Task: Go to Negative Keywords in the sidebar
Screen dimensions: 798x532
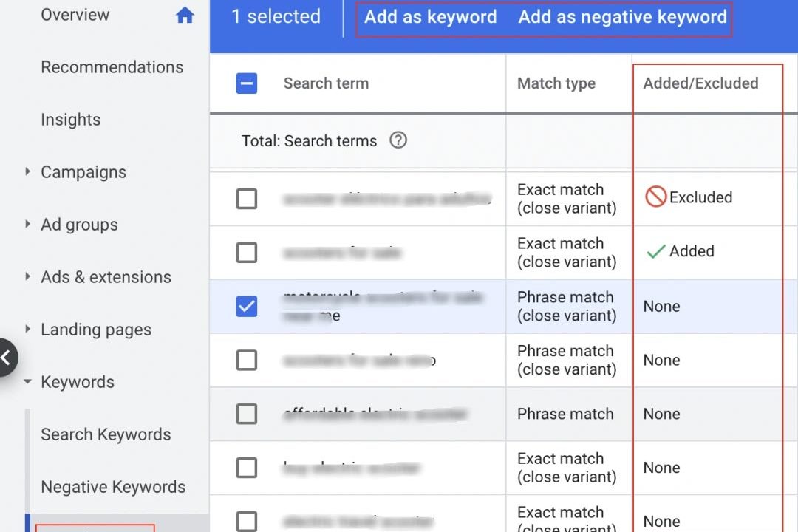Action: pyautogui.click(x=113, y=487)
